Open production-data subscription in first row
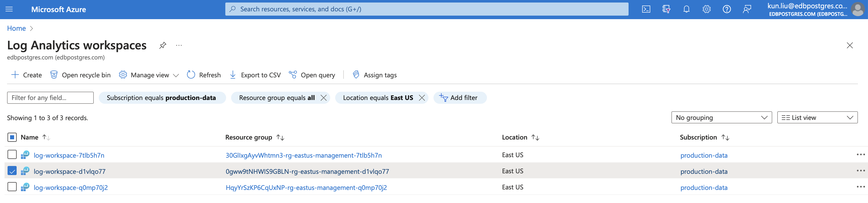The width and height of the screenshot is (868, 203). pyautogui.click(x=704, y=155)
